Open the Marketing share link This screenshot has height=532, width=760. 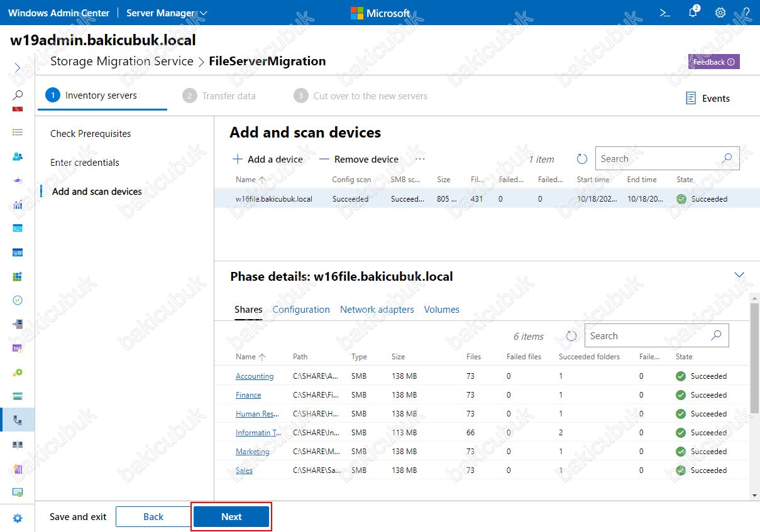click(x=253, y=452)
